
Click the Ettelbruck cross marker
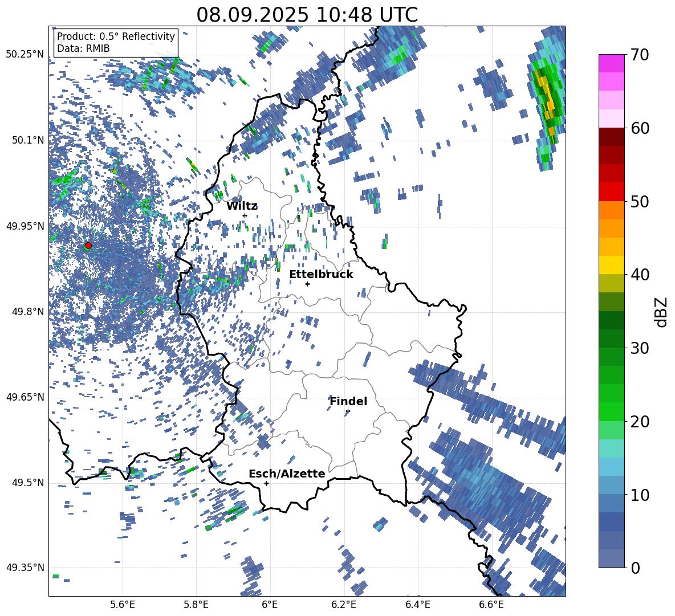(307, 284)
